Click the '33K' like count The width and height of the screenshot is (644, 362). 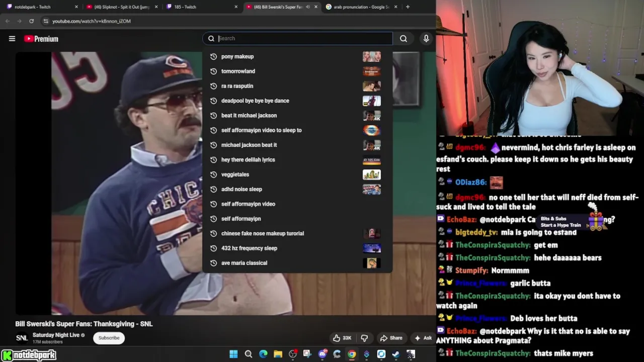pyautogui.click(x=347, y=338)
